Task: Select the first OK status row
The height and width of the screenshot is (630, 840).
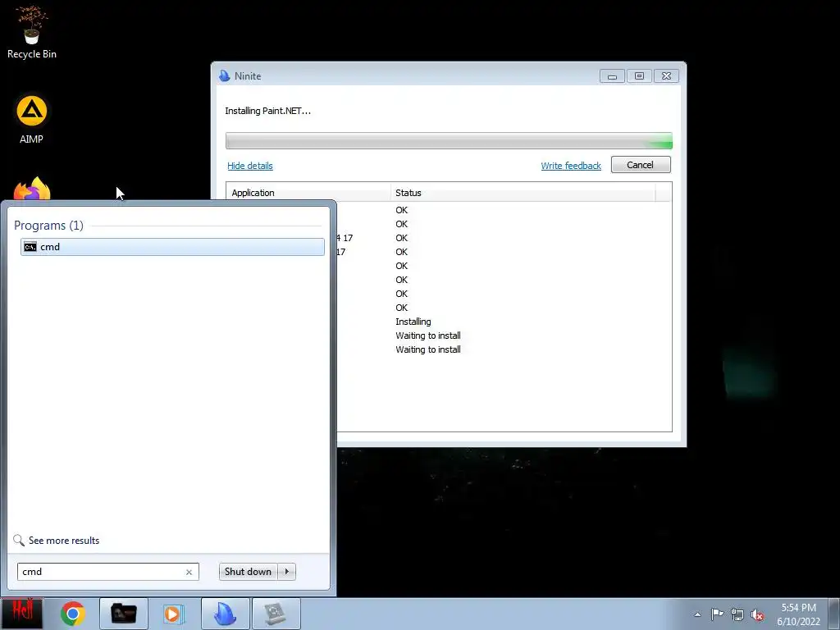Action: tap(402, 210)
